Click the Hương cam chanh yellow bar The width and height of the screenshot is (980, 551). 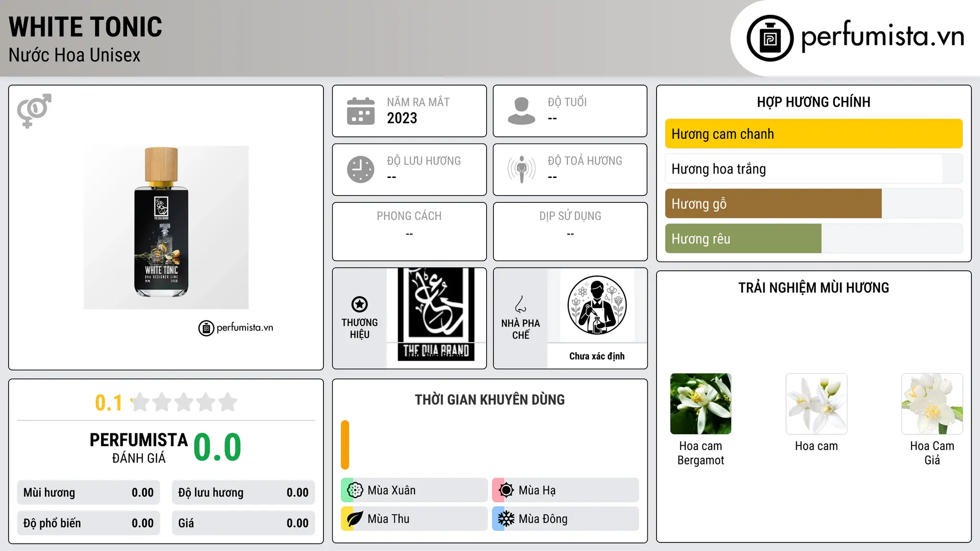[813, 134]
